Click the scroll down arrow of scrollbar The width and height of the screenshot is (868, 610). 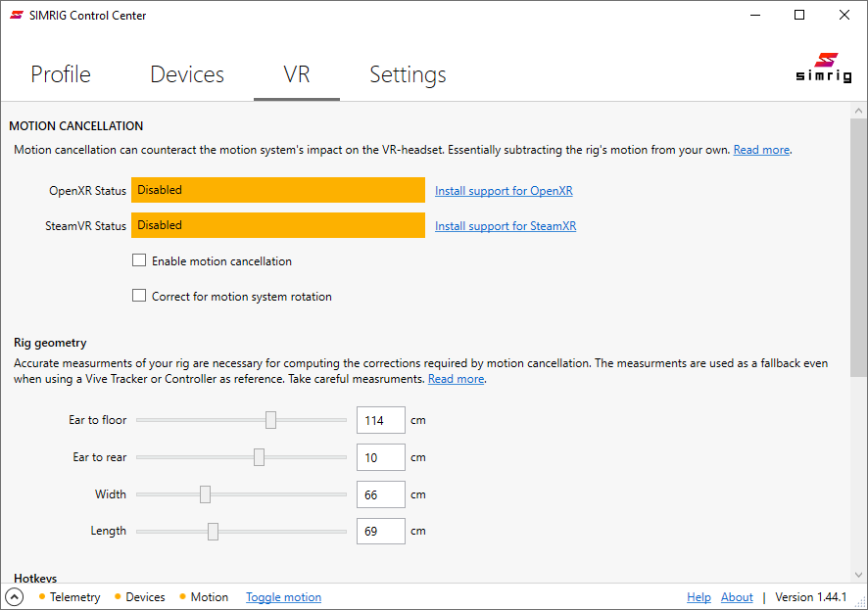(x=858, y=575)
